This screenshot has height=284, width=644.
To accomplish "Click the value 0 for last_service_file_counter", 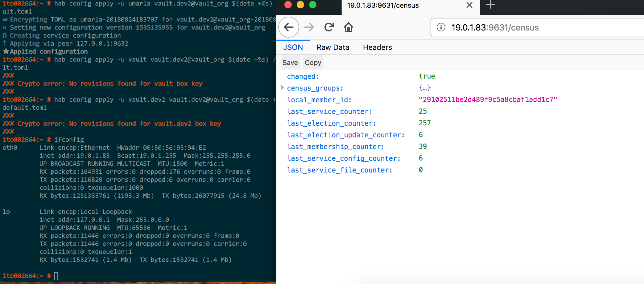I will (x=421, y=170).
